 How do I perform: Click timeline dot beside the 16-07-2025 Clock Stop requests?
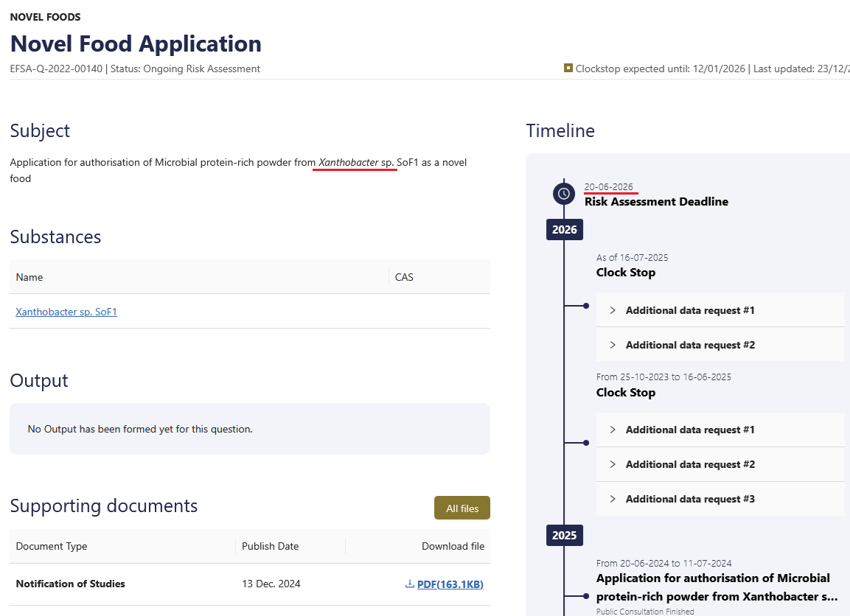(x=586, y=305)
